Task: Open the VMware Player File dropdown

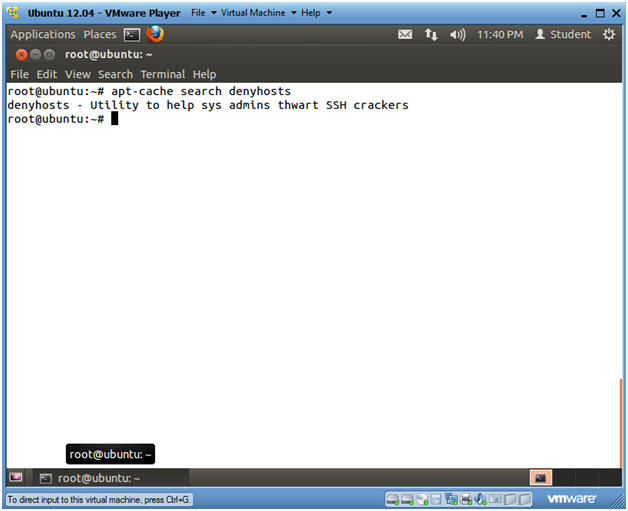Action: coord(203,13)
